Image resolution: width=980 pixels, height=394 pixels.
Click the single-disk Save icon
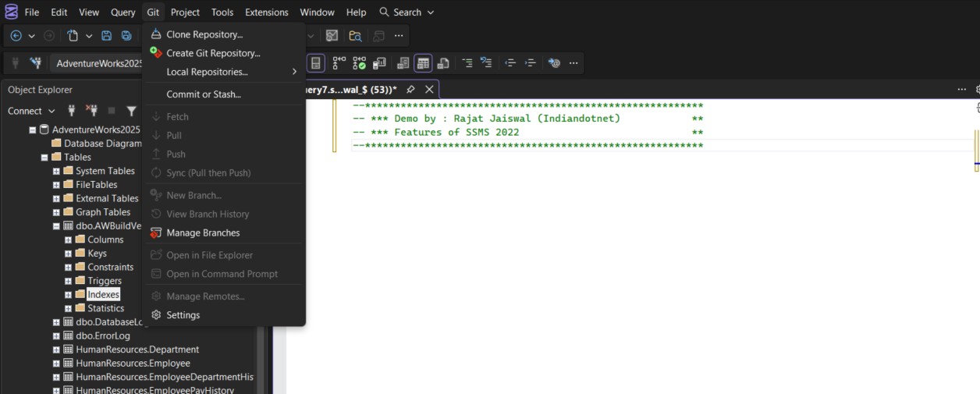(106, 36)
